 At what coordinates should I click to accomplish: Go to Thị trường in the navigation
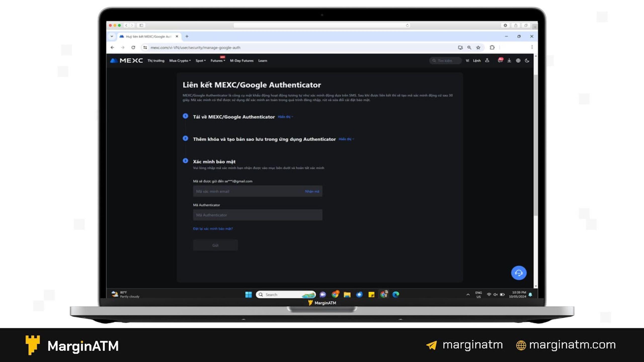(x=156, y=61)
